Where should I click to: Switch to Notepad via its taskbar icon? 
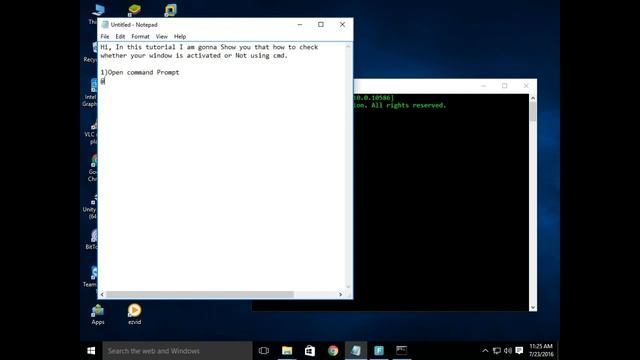356,351
